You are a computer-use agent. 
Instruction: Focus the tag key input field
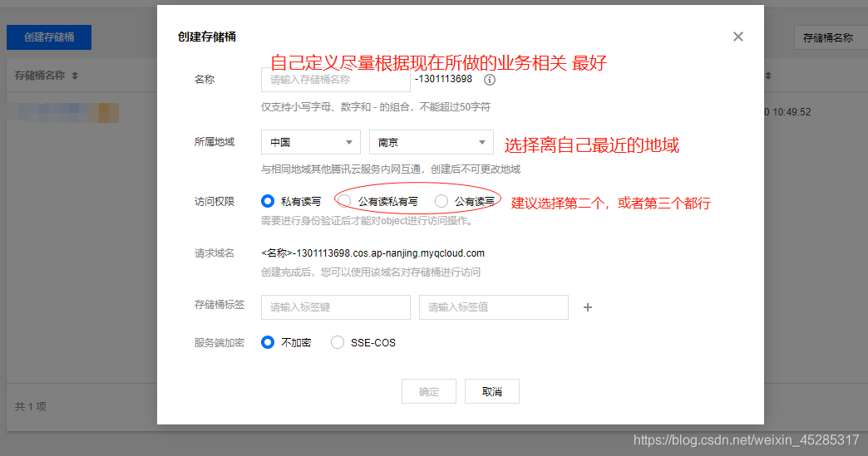335,307
